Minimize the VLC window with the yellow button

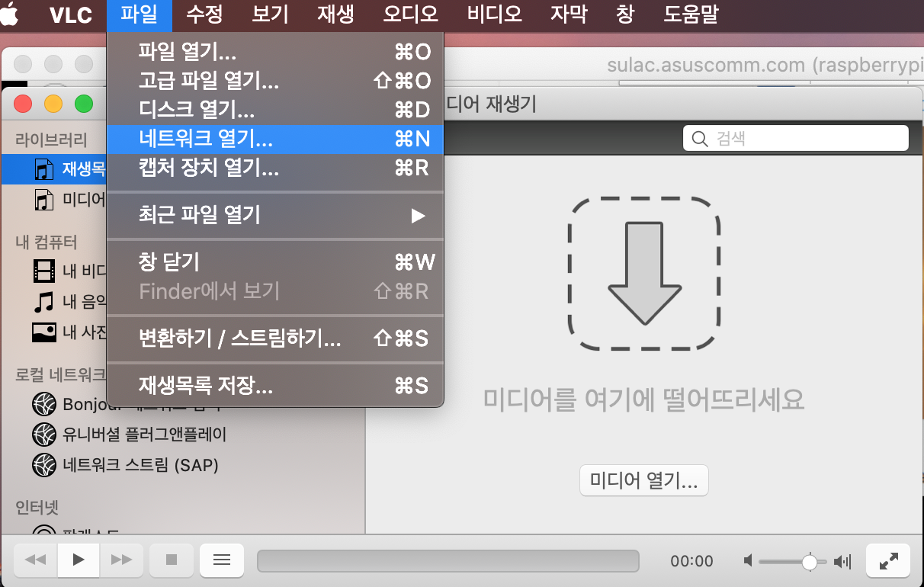tap(53, 103)
